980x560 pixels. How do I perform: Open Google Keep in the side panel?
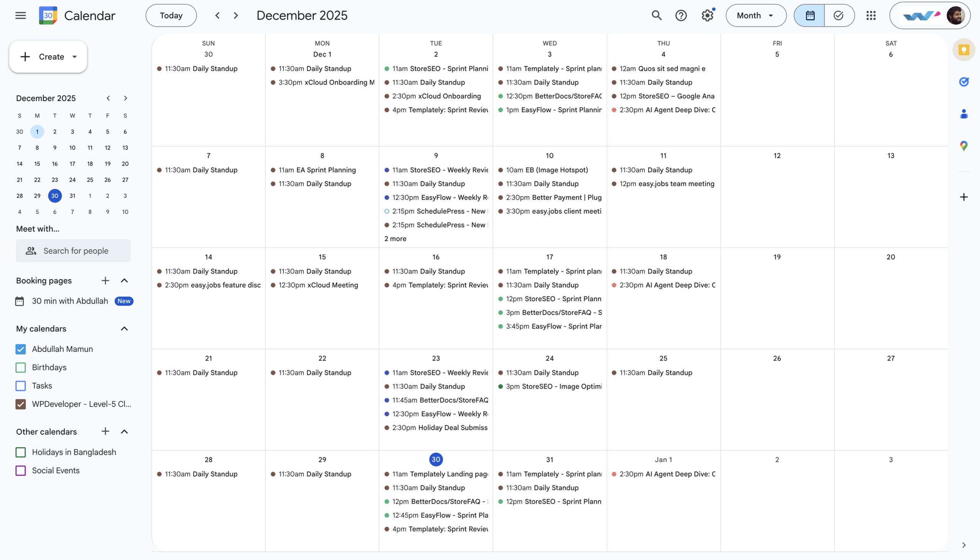(964, 50)
